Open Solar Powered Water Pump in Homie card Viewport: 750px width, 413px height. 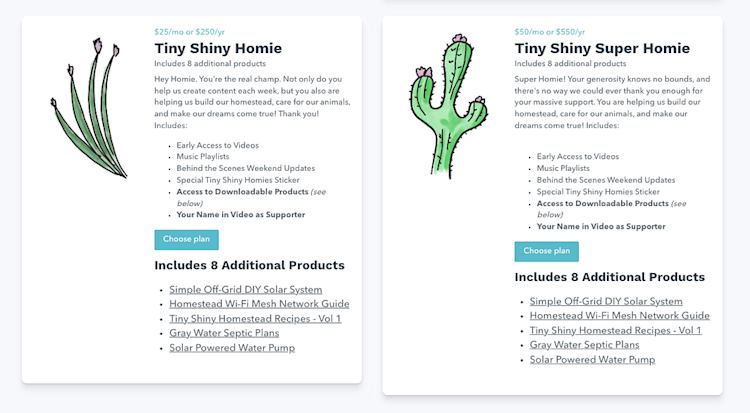click(x=232, y=348)
